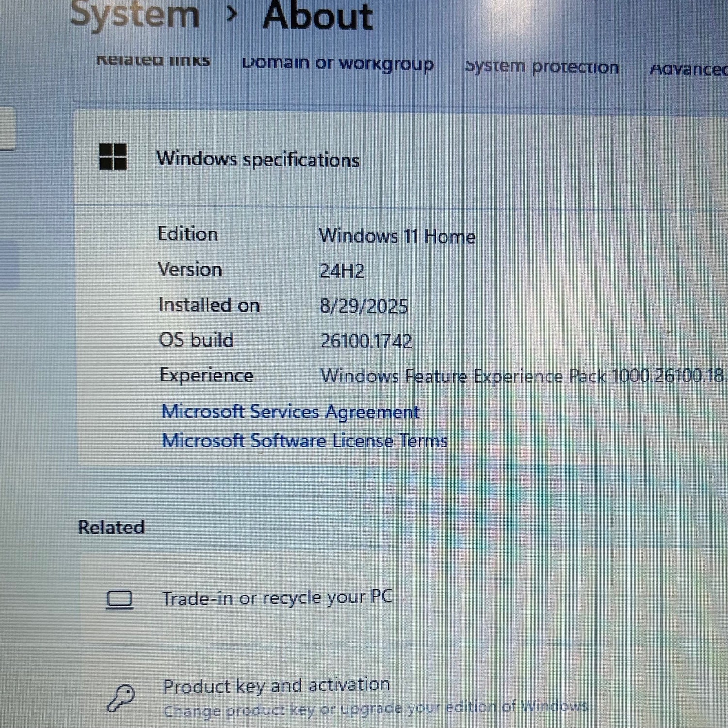
Task: Click the breadcrumb chevron between System and About
Action: (232, 15)
